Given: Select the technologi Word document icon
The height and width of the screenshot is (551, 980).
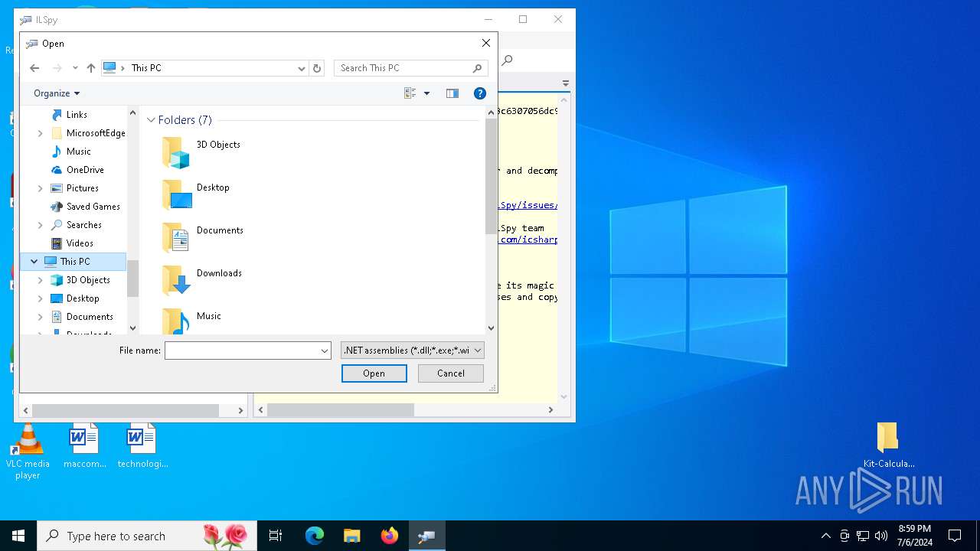Looking at the screenshot, I should (x=142, y=445).
